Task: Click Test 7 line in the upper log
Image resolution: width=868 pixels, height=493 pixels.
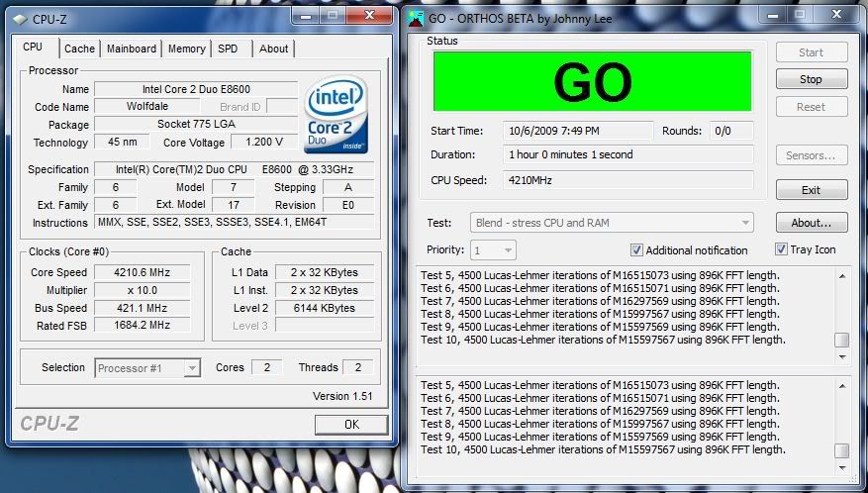Action: click(x=600, y=301)
